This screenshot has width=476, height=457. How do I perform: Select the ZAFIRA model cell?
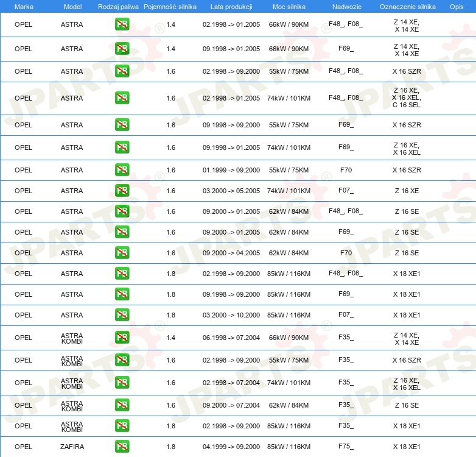click(72, 447)
